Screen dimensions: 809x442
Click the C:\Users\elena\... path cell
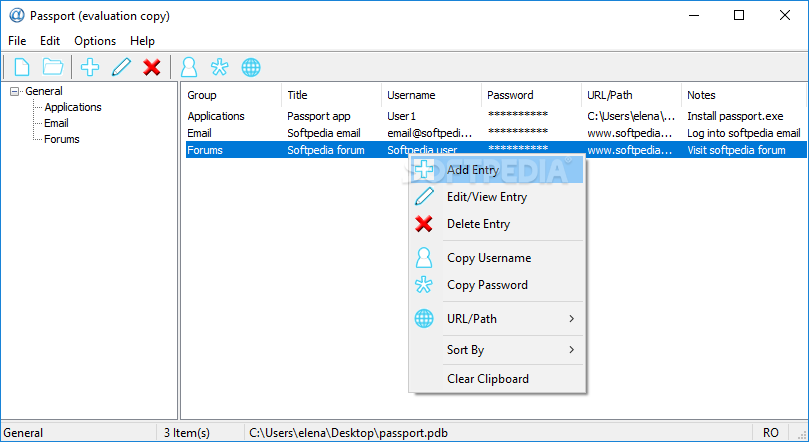pos(631,116)
